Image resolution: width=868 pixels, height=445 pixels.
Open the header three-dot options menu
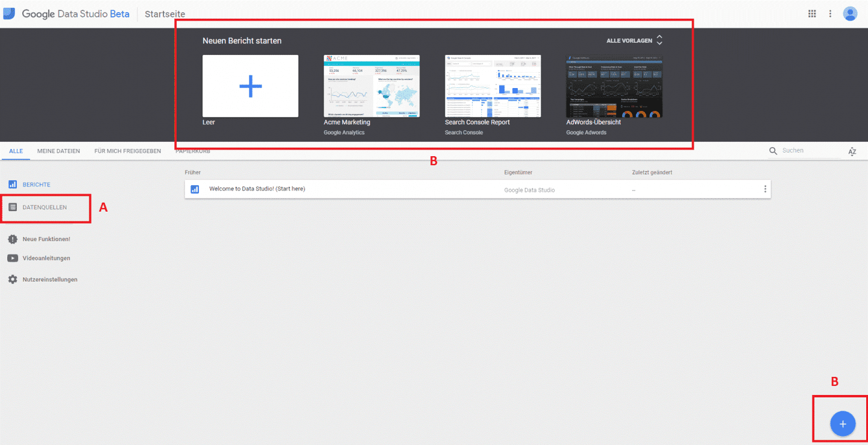coord(830,14)
